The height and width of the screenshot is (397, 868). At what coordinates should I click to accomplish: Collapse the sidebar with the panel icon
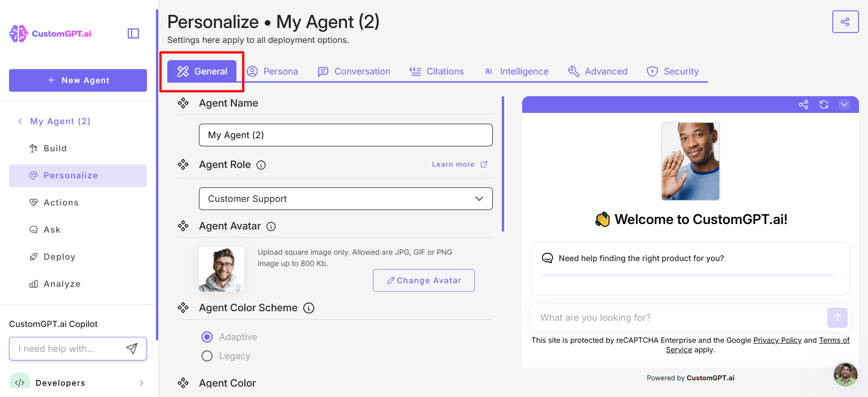coord(133,33)
